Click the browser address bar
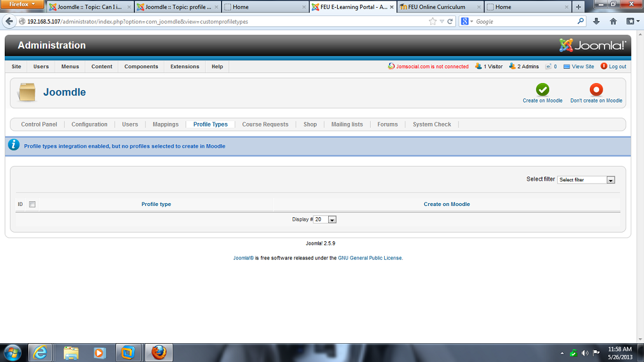Viewport: 644px width, 362px height. 224,21
